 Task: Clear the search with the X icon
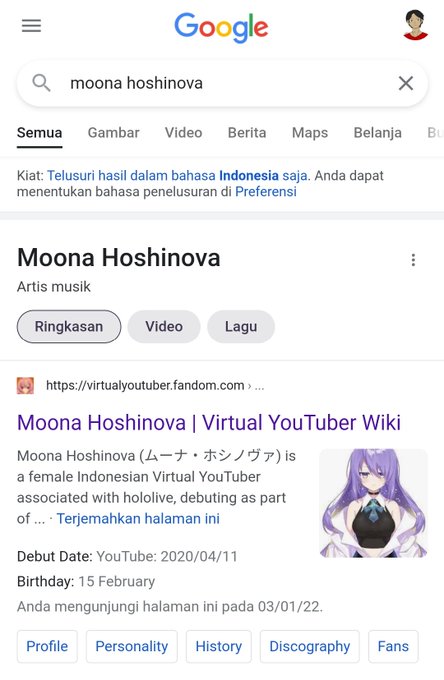[x=406, y=83]
